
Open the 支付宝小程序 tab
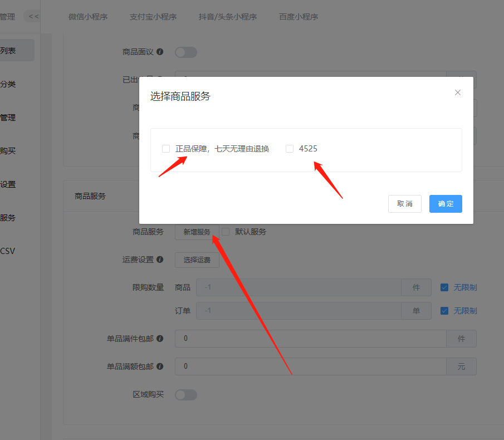pyautogui.click(x=153, y=17)
